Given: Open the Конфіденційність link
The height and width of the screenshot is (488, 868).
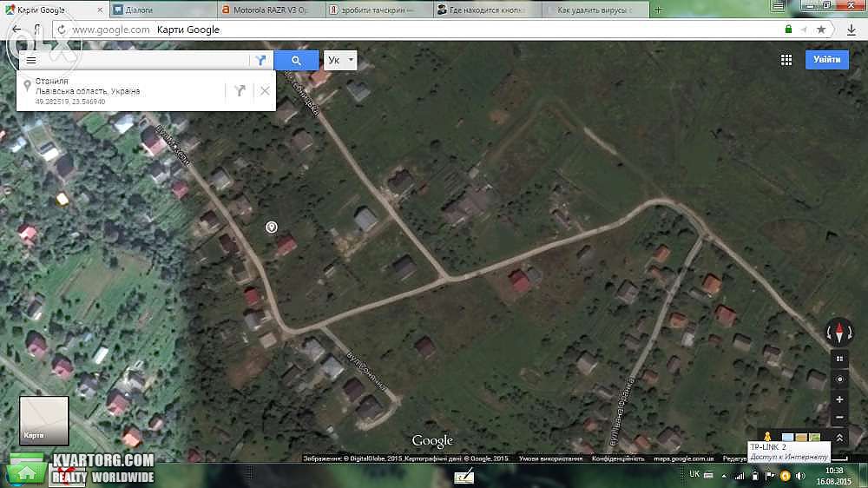Looking at the screenshot, I should (618, 458).
